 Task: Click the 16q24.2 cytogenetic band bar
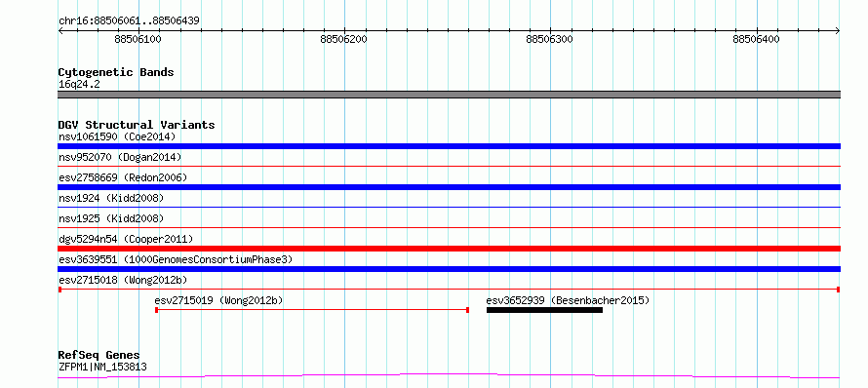pos(449,95)
